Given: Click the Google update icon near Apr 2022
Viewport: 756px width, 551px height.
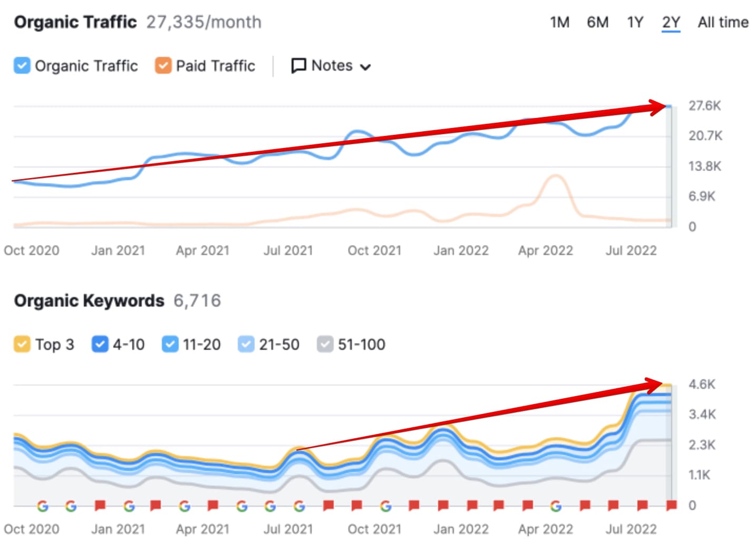Looking at the screenshot, I should pyautogui.click(x=556, y=507).
